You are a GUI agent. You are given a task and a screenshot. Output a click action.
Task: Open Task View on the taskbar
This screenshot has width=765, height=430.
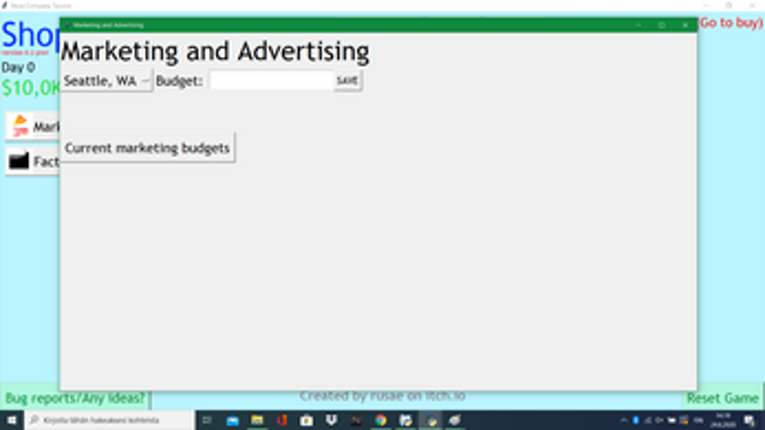click(208, 421)
